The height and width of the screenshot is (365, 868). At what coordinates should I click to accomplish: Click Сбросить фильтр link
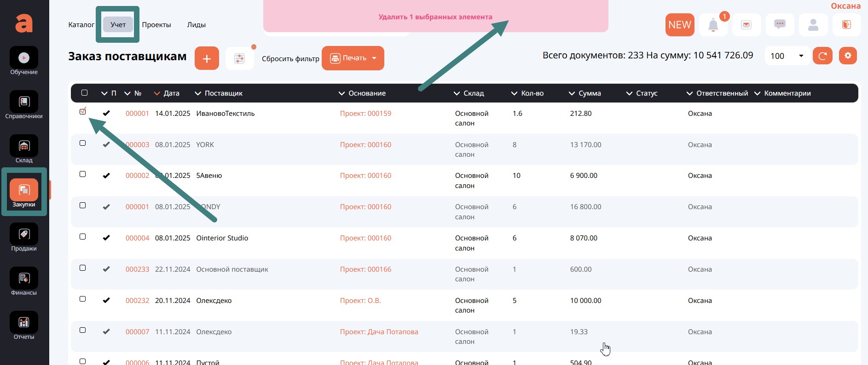click(x=290, y=59)
